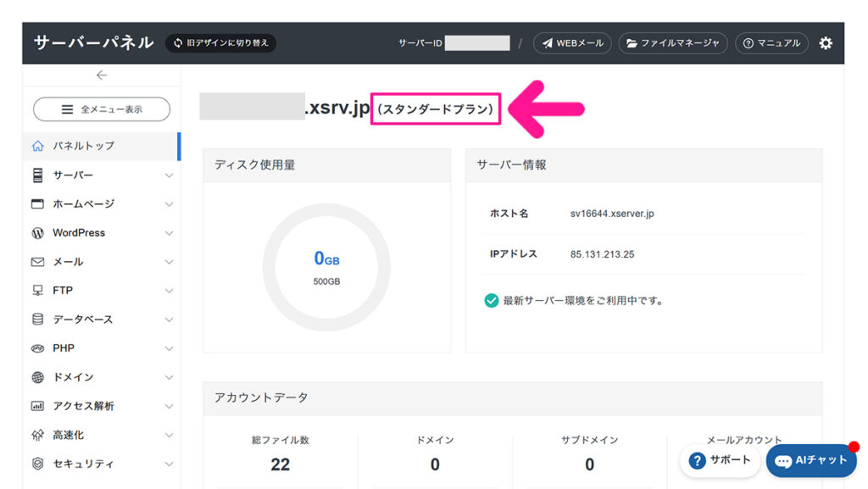Click the globe domain icon in sidebar
The image size is (868, 489).
pyautogui.click(x=37, y=377)
